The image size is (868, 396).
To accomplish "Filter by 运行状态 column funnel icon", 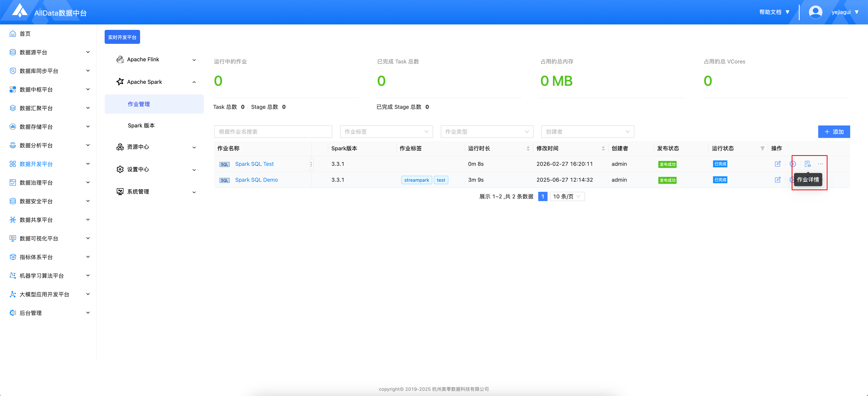I will click(x=762, y=148).
